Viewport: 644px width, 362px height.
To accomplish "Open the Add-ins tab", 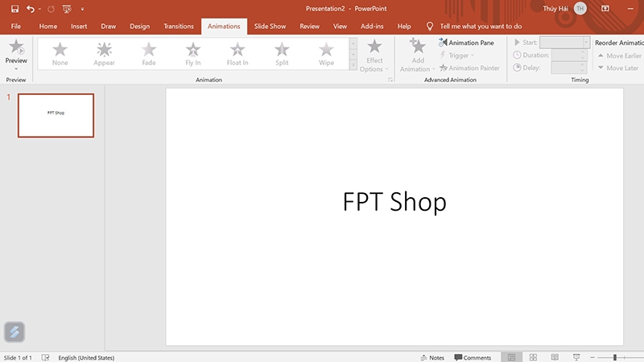I will [x=372, y=27].
